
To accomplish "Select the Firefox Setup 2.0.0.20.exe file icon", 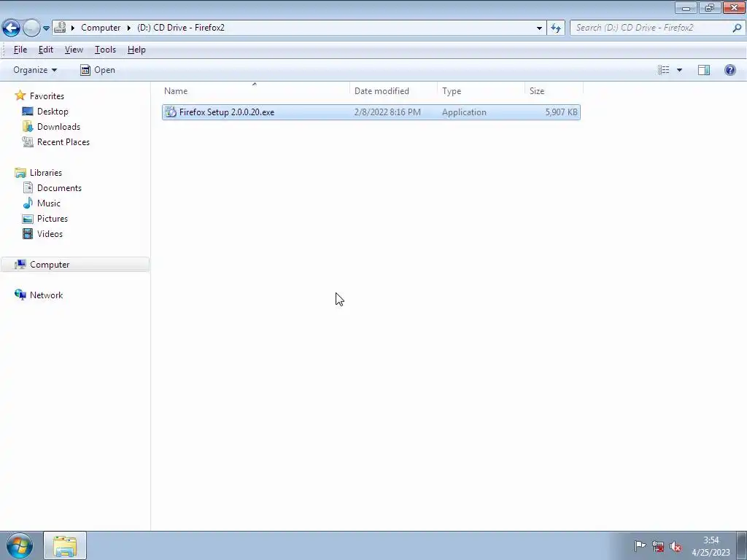I will click(171, 112).
